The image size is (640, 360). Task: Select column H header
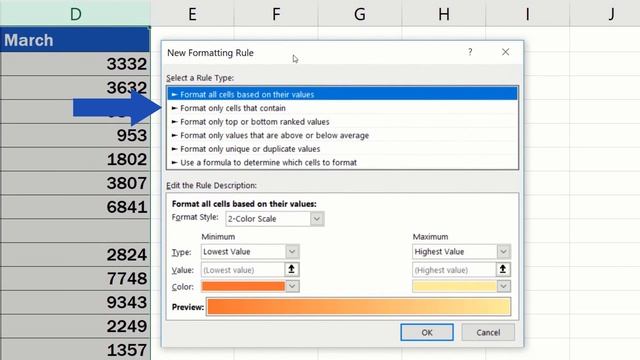[444, 14]
